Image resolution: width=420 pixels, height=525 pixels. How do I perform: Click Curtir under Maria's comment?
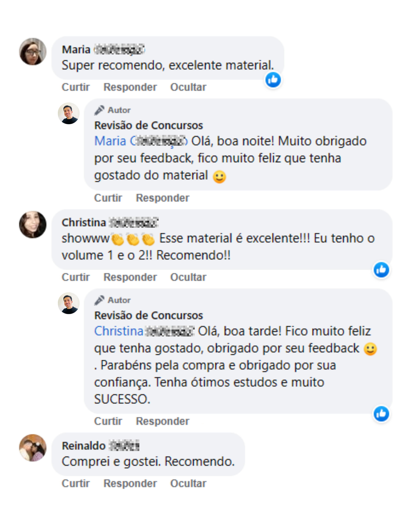click(76, 87)
